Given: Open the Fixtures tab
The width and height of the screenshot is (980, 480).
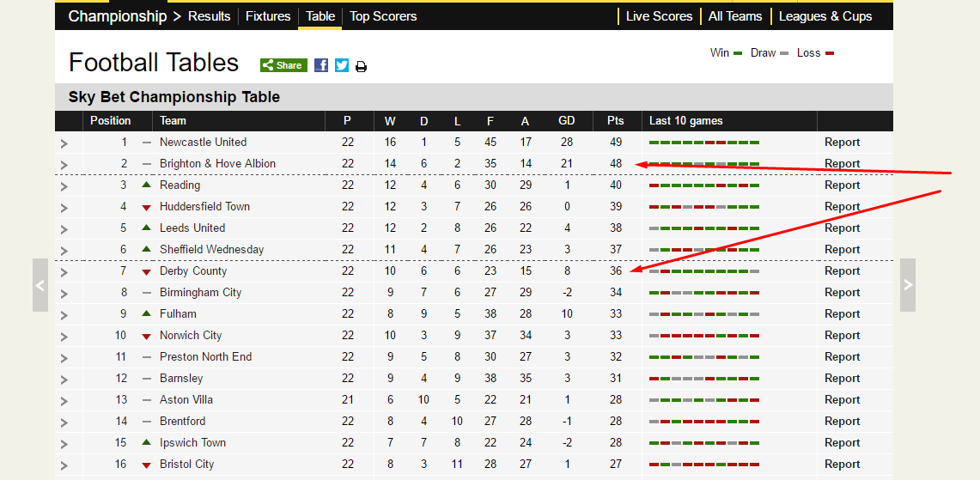Looking at the screenshot, I should click(268, 16).
